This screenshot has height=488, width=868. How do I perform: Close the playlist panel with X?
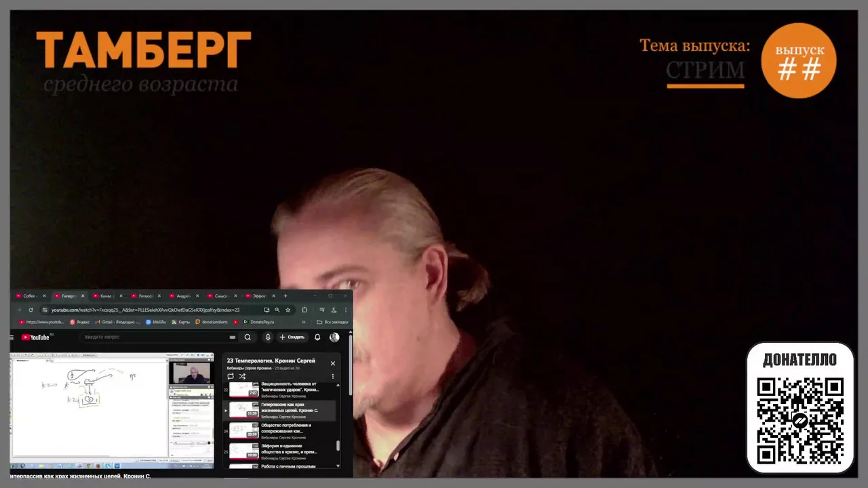coord(333,363)
